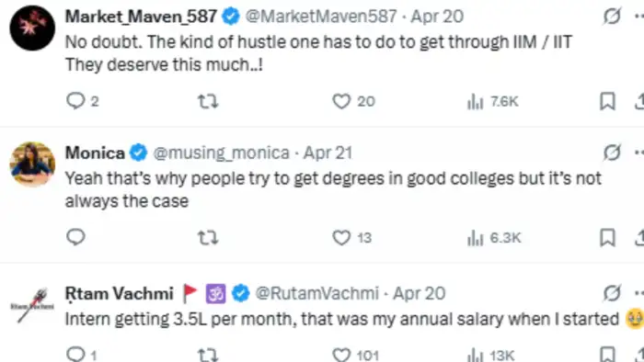
Task: Open Apr 20 timestamp on Market_Maven_587's tweet
Action: pyautogui.click(x=437, y=17)
